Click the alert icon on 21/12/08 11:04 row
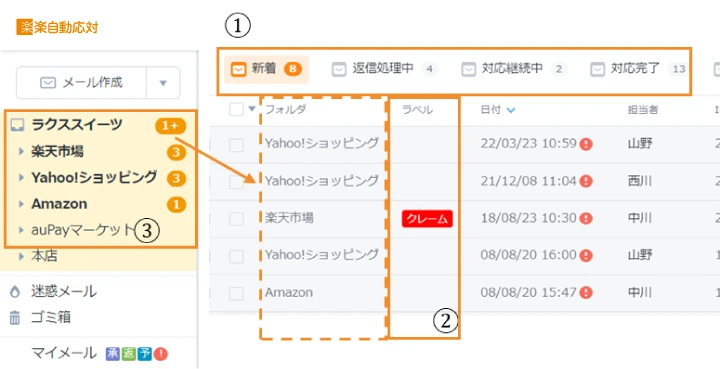Image resolution: width=721 pixels, height=369 pixels. click(586, 181)
